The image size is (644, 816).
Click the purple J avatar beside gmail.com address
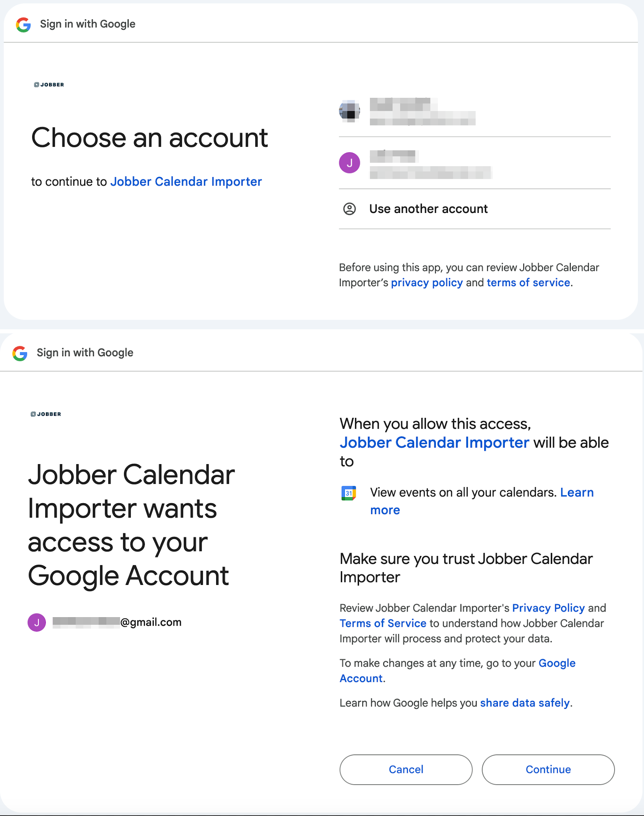[x=37, y=622]
